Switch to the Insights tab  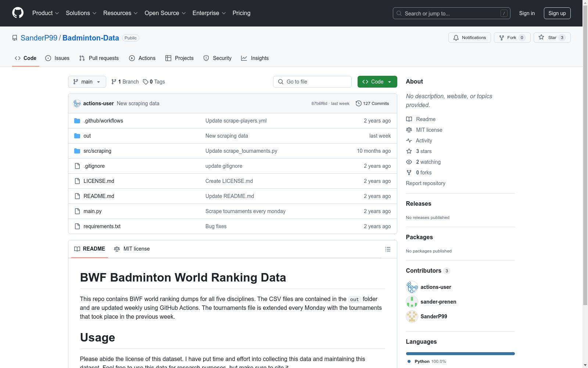(x=255, y=58)
